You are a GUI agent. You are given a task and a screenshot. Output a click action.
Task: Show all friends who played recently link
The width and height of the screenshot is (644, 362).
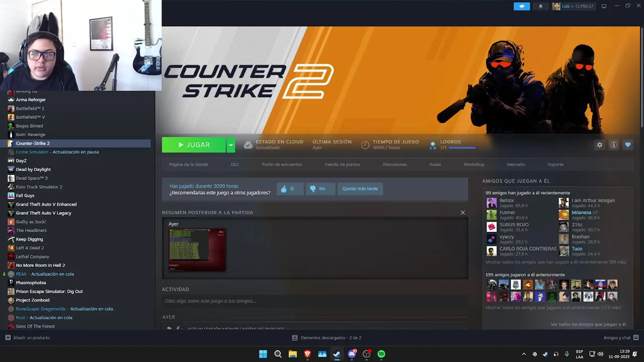(x=556, y=262)
